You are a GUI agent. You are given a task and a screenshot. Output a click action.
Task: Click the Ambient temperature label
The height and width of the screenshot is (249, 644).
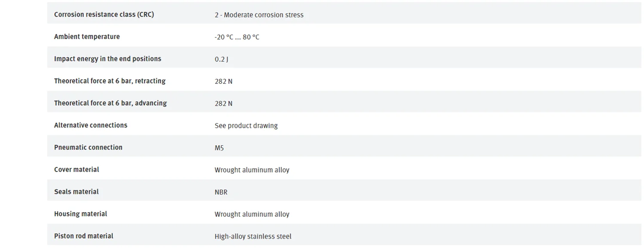[x=87, y=37]
